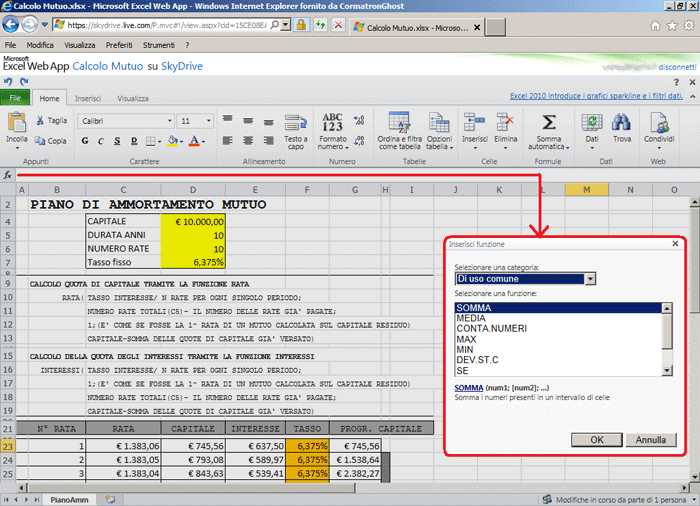Toggle italic with the C button

coord(101,141)
